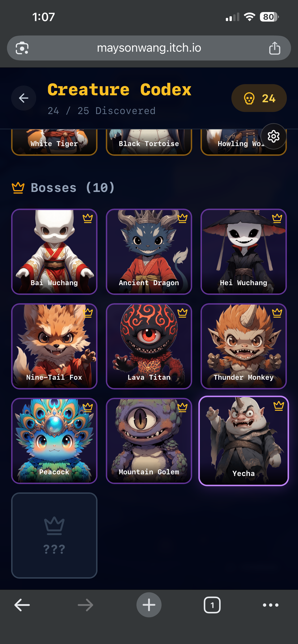The height and width of the screenshot is (644, 298).
Task: Open the Hei Wuchang boss card
Action: pyautogui.click(x=244, y=252)
